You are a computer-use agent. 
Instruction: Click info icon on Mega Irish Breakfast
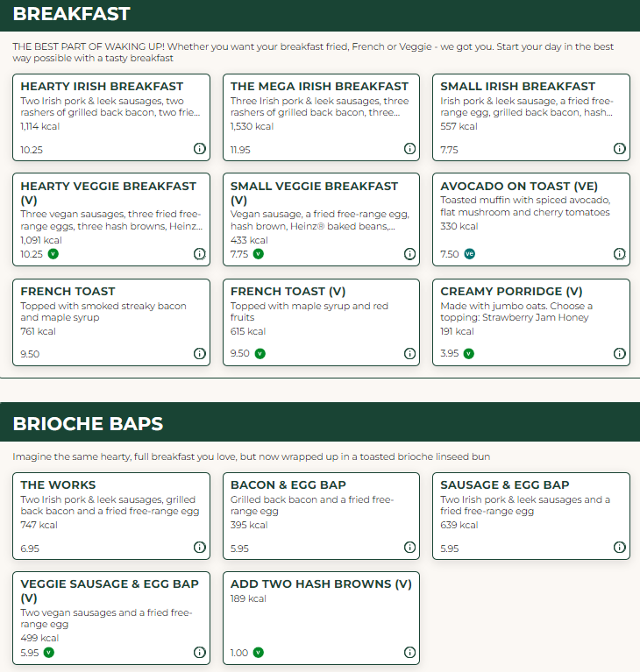point(409,149)
